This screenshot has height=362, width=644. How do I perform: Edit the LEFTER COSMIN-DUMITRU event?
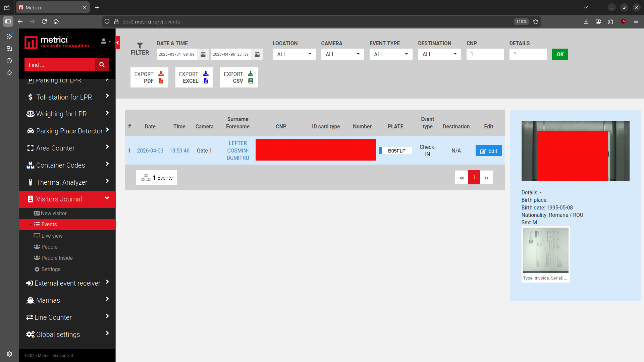[488, 151]
